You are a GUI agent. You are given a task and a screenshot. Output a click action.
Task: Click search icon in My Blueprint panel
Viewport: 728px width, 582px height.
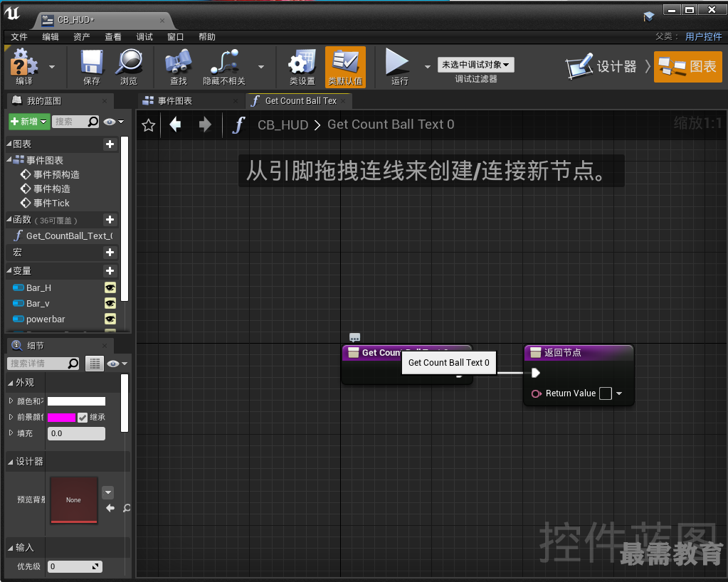click(93, 122)
